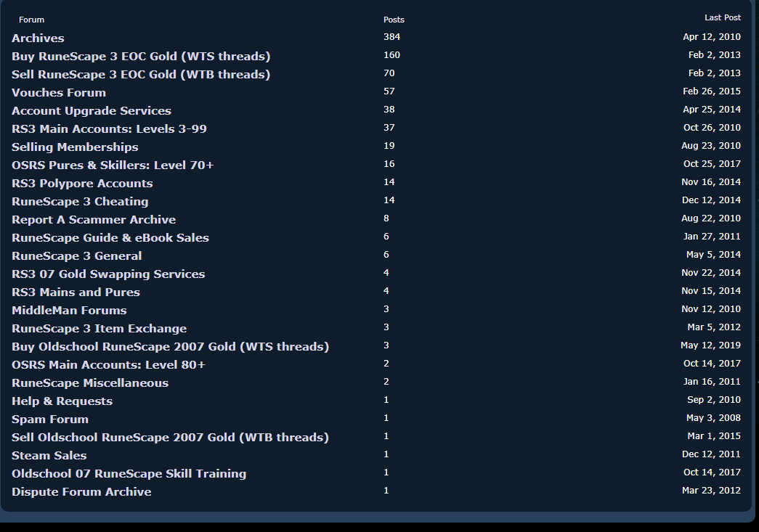Click the Aug 22, 2010 last post date
This screenshot has width=759, height=532.
coord(711,218)
